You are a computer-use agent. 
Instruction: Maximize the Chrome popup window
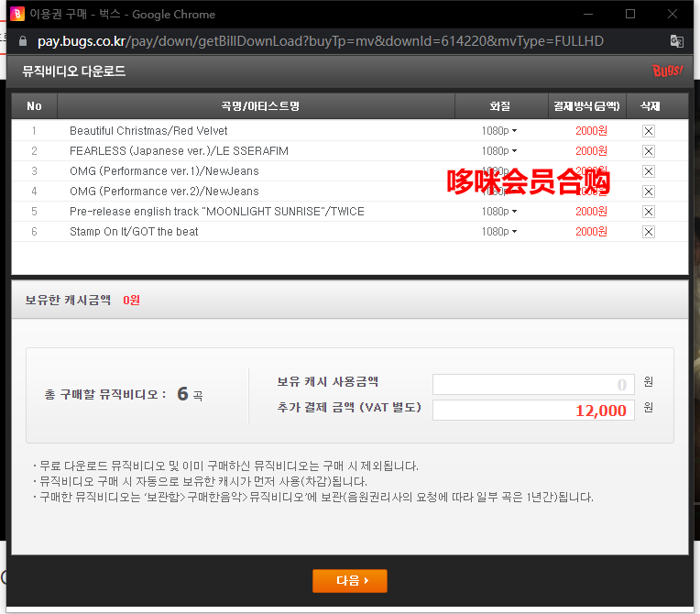630,15
